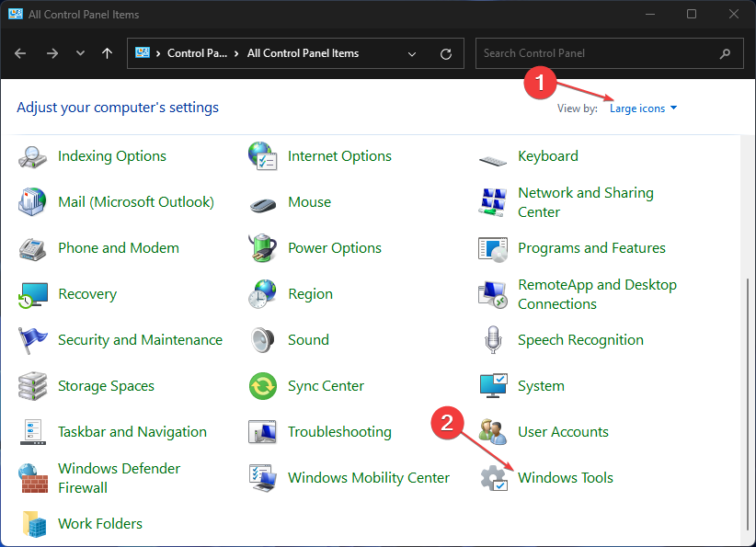
Task: Click the Search Control Panel field
Action: pos(598,53)
